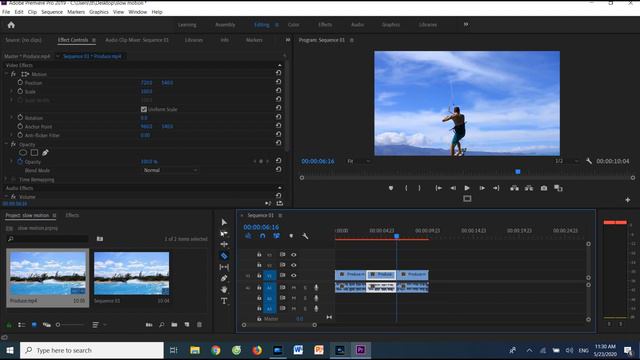The image size is (640, 360).
Task: Select the free draw bezier mask pen
Action: click(45, 153)
